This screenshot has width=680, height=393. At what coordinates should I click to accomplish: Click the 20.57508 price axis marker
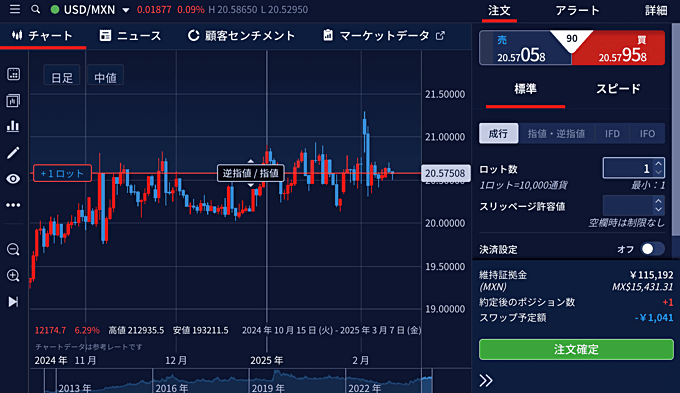445,173
